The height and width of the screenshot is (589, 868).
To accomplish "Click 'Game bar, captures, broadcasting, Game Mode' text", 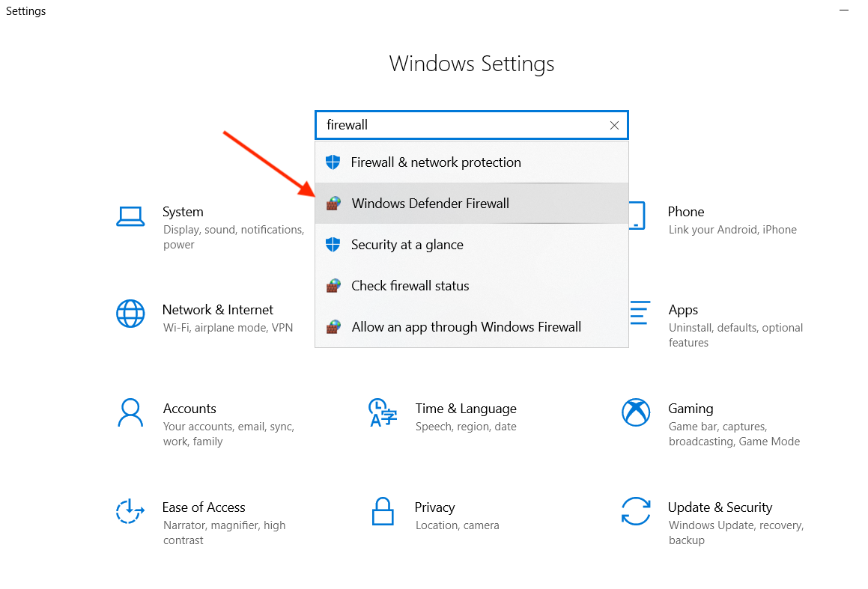I will tap(734, 434).
